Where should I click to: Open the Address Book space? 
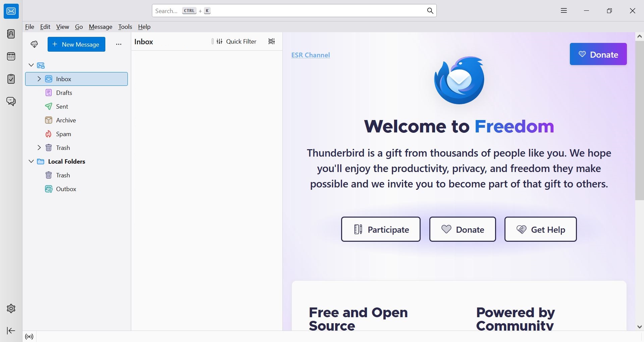point(11,34)
